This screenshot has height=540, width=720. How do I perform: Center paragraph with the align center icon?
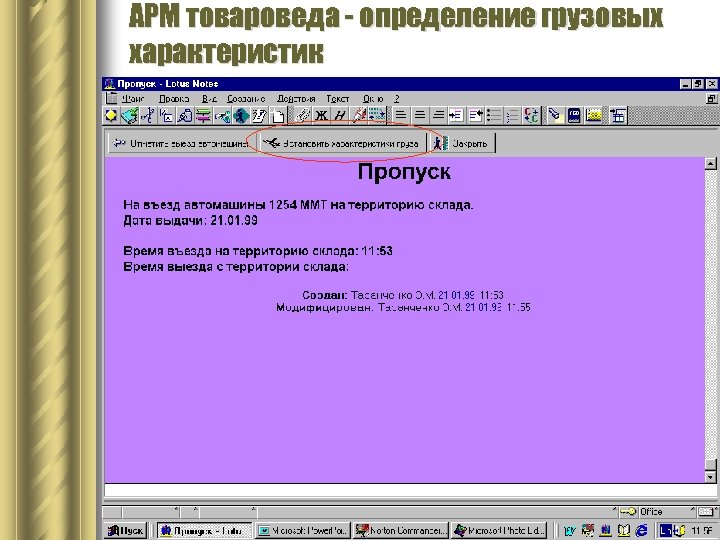(419, 115)
